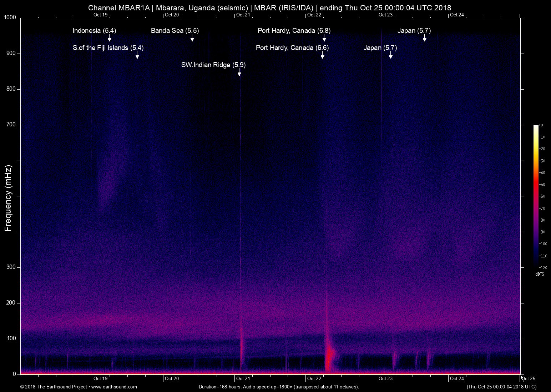This screenshot has width=551, height=392.
Task: Click the 300 frequency tick label
Action: coord(11,267)
